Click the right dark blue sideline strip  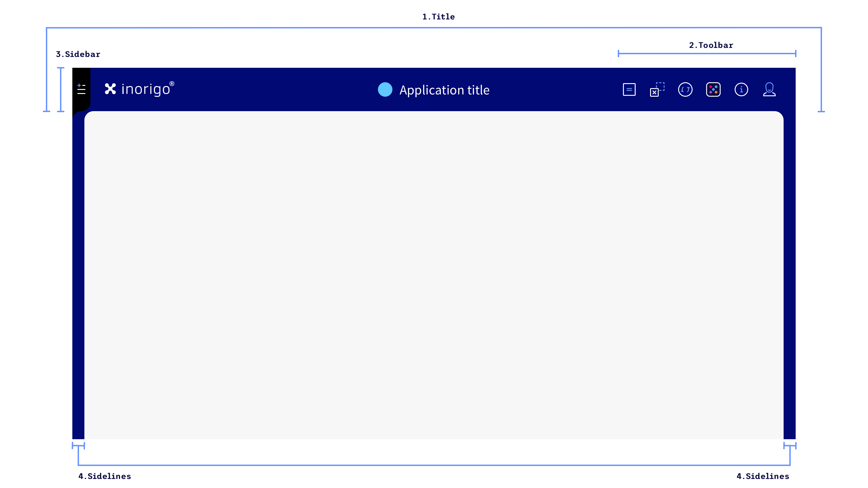tap(789, 274)
